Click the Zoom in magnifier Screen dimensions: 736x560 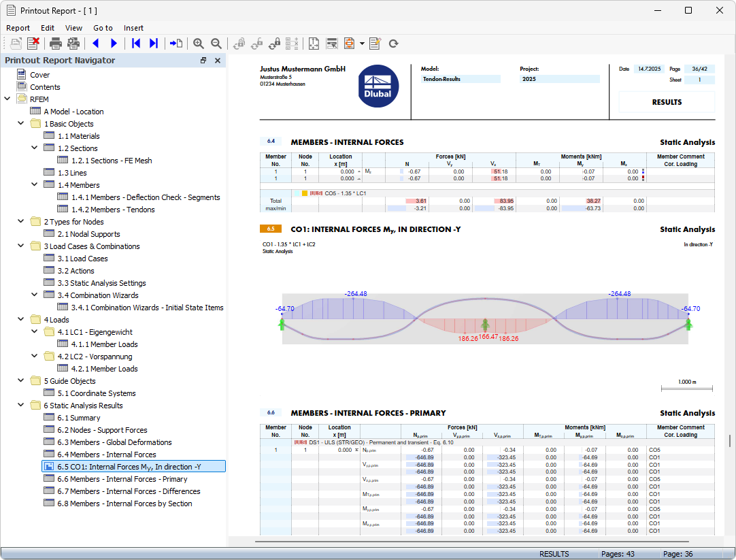click(x=198, y=44)
